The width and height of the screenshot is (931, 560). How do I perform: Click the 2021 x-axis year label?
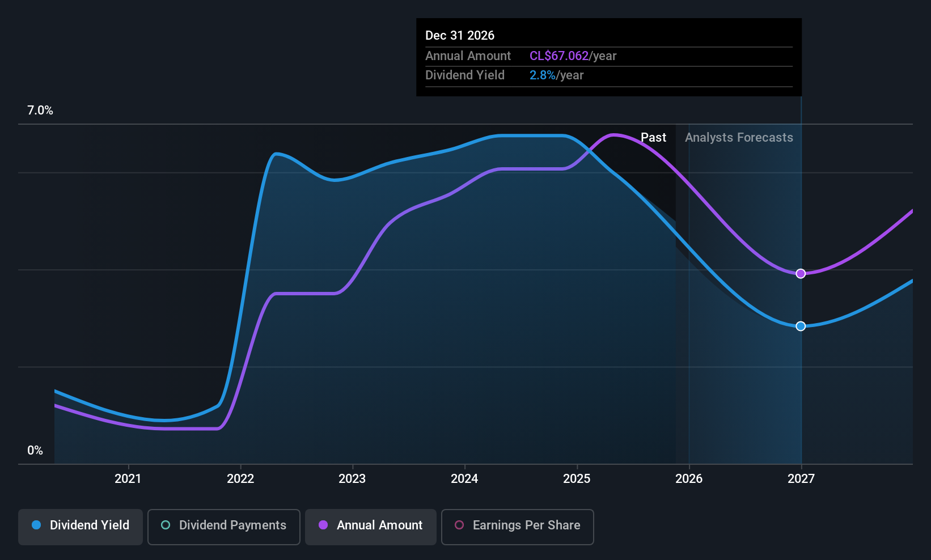(128, 479)
